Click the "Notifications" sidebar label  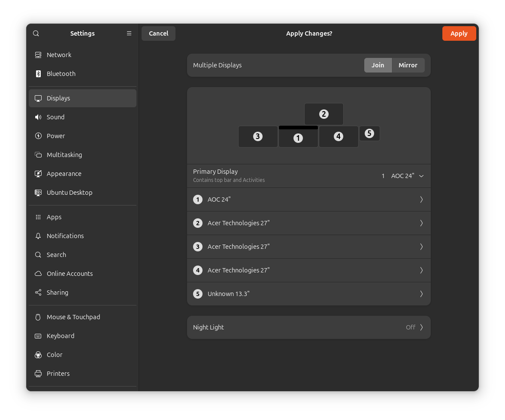point(65,236)
